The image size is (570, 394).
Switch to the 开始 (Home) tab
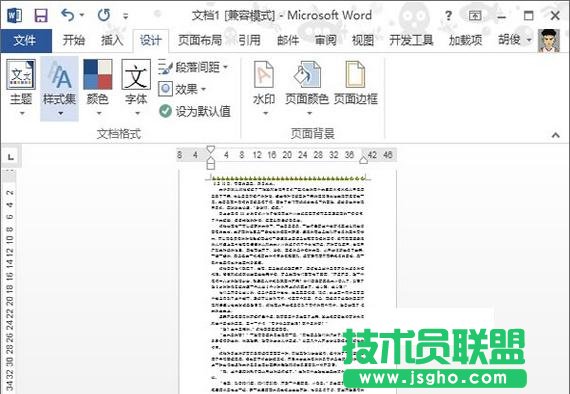pyautogui.click(x=74, y=40)
